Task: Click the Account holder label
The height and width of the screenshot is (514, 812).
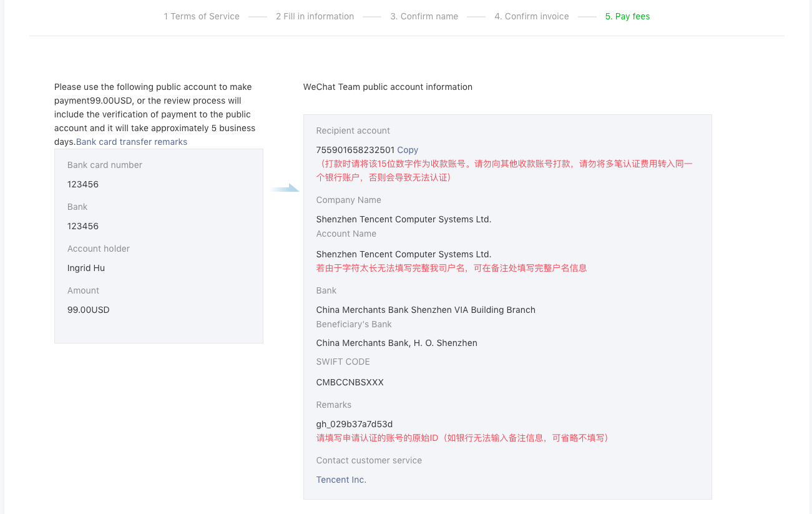Action: coord(99,249)
